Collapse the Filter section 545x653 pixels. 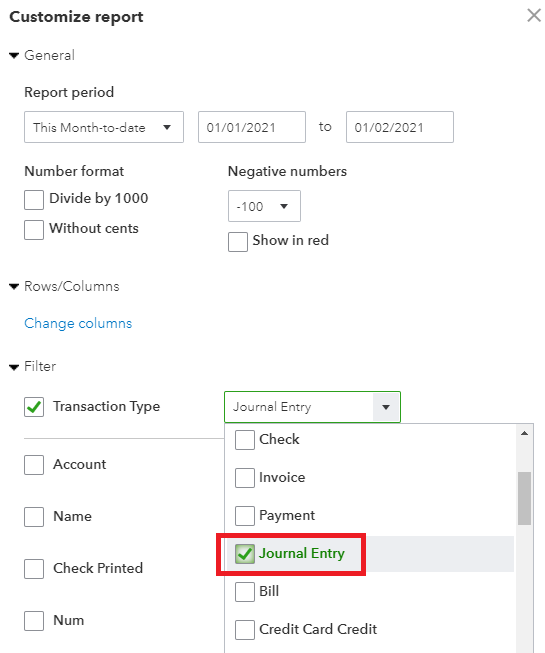(14, 367)
